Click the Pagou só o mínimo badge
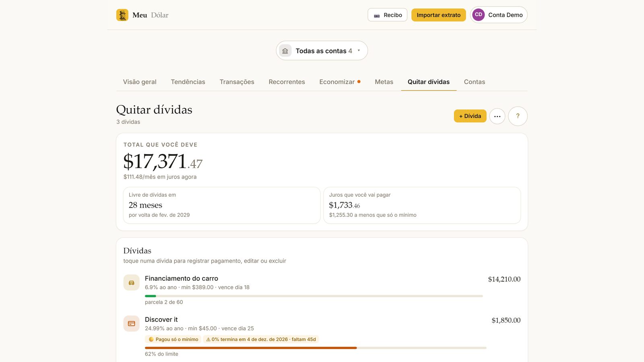Image resolution: width=644 pixels, height=362 pixels. pyautogui.click(x=173, y=339)
